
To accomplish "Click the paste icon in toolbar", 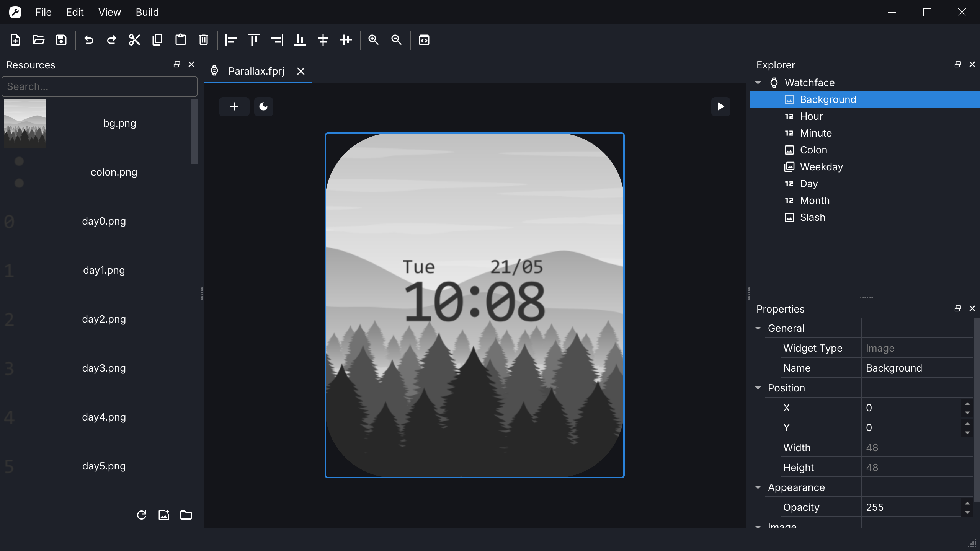I will (180, 40).
